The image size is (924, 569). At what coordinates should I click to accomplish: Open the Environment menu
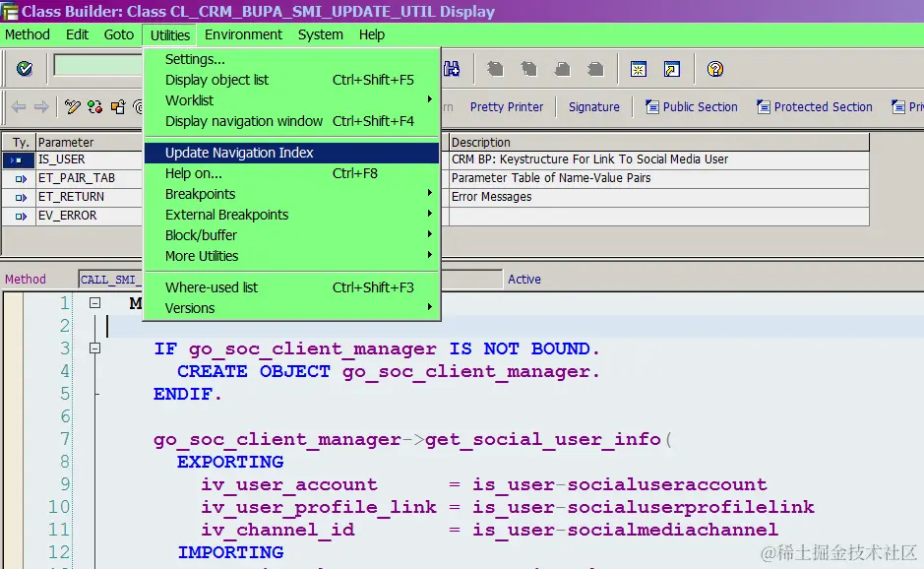point(243,34)
